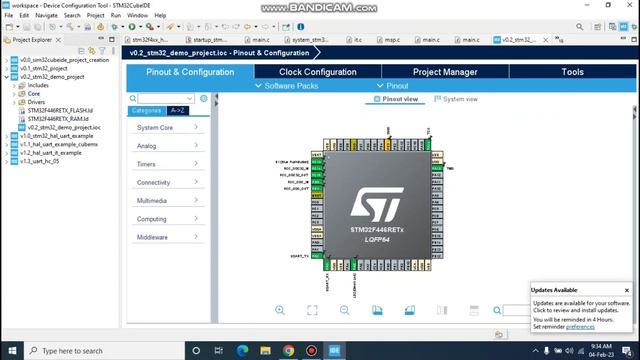Open the Window menu
Screen dimensions: 640x360
pyautogui.click(x=138, y=15)
